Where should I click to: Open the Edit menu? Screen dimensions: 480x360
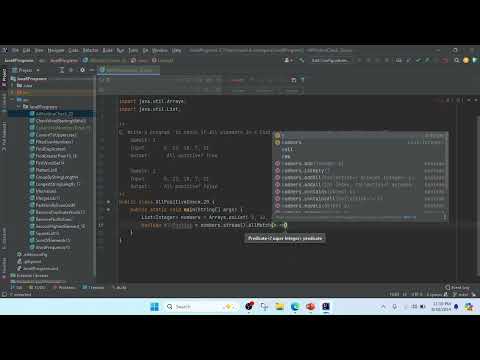27,50
